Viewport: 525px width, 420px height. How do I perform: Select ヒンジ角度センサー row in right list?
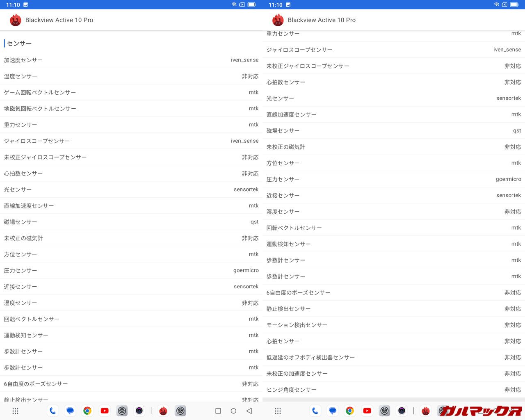click(x=394, y=390)
